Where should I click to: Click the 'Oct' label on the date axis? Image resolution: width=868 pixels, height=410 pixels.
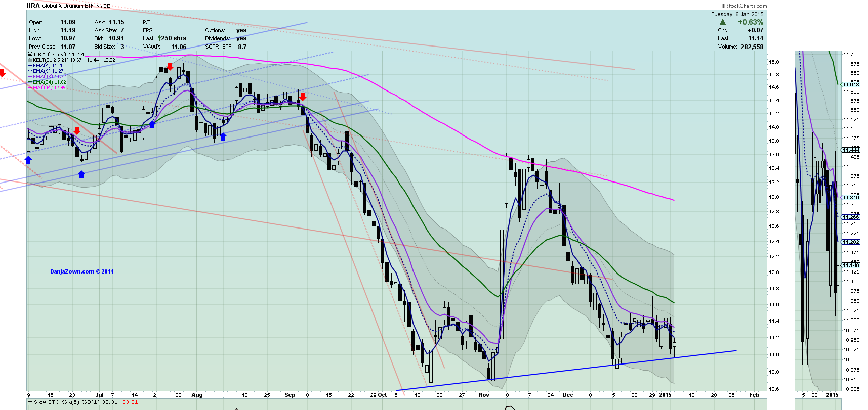(x=382, y=395)
